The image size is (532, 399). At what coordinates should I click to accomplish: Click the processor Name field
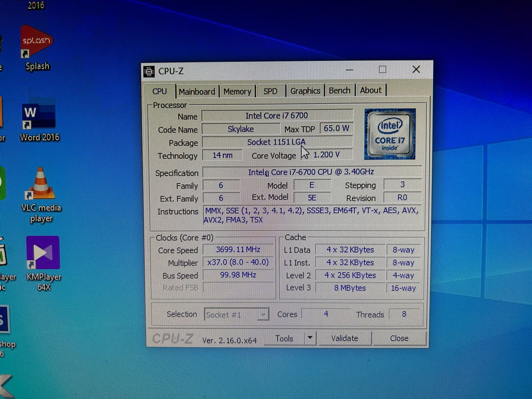(x=276, y=116)
